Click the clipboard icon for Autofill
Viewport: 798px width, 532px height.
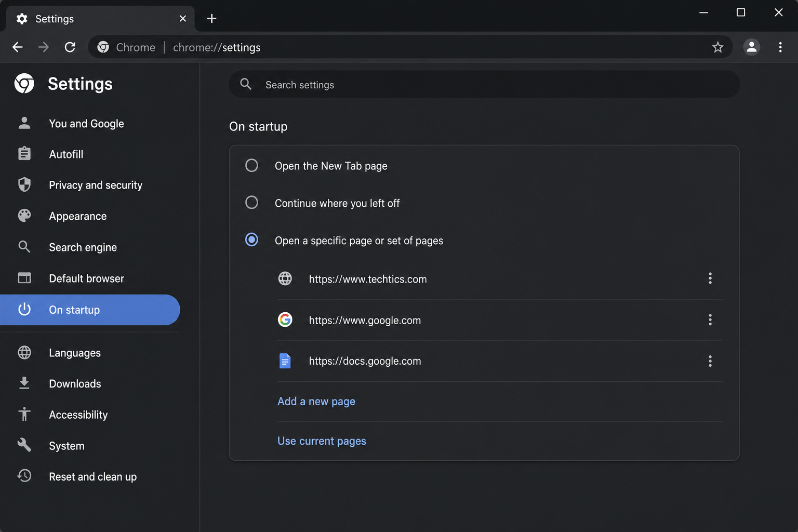(x=24, y=154)
